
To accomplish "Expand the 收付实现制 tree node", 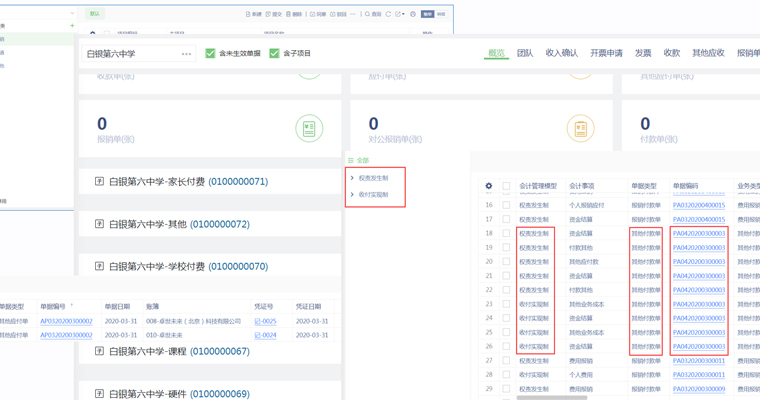I will pos(352,195).
